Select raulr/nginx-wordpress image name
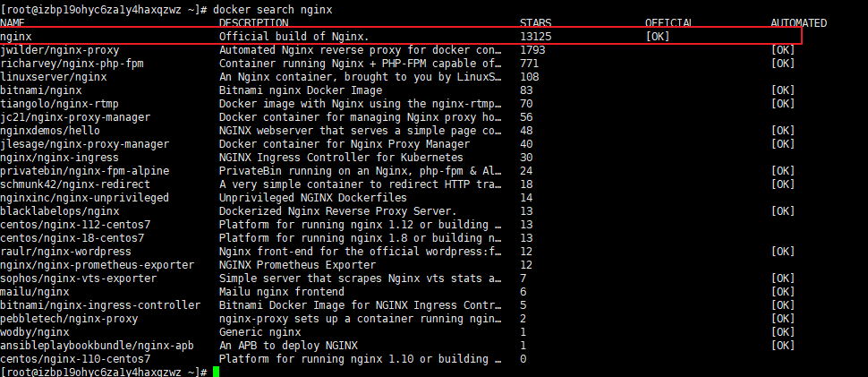Screen dimensions: 868x377 click(66, 252)
